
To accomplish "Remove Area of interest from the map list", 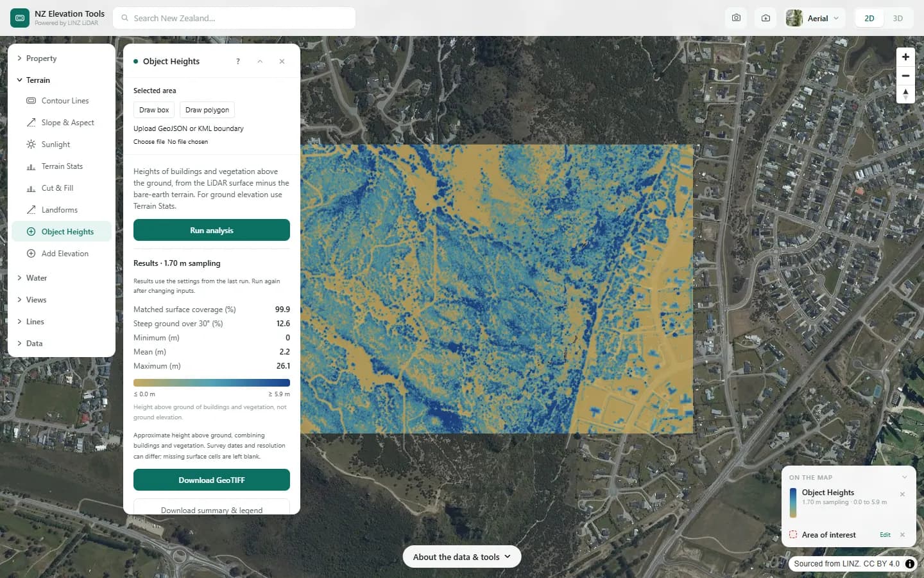I will (902, 535).
